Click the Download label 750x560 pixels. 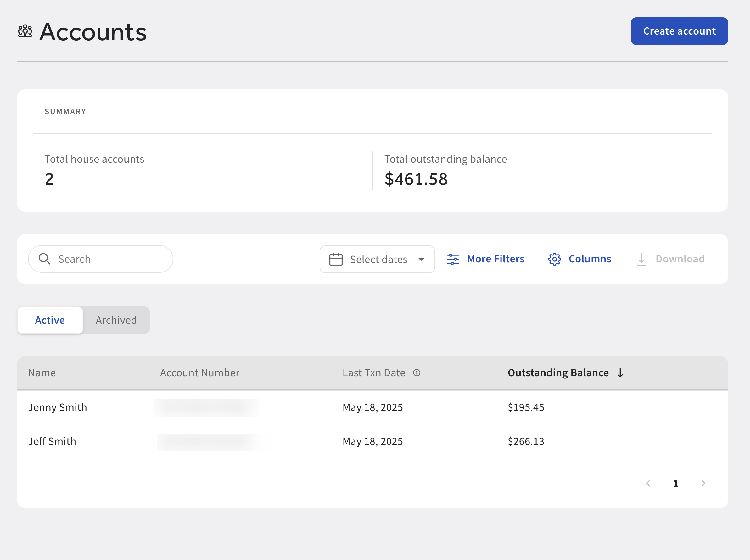[680, 259]
